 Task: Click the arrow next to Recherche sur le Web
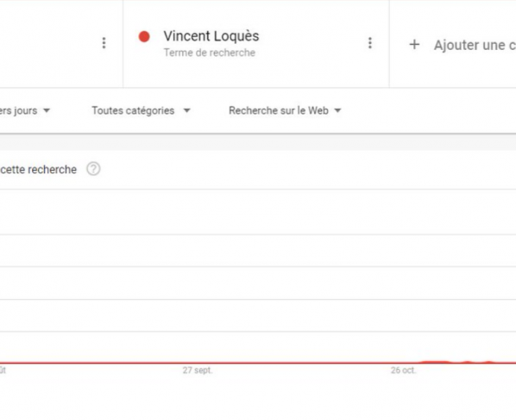(x=337, y=110)
